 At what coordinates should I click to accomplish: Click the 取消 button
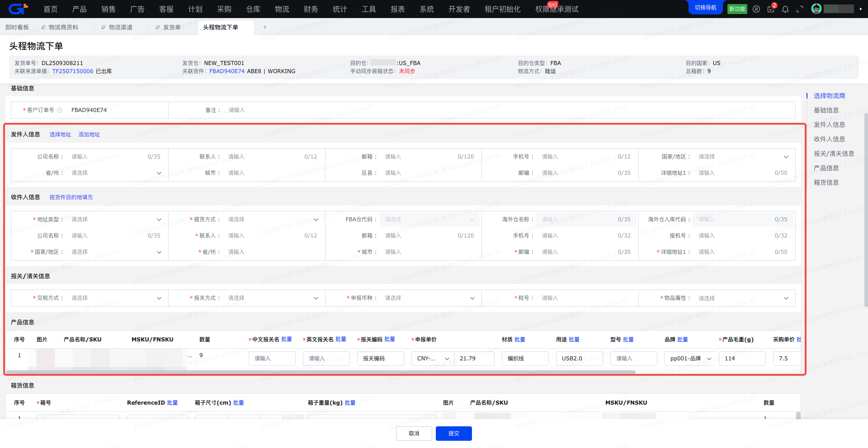pyautogui.click(x=414, y=434)
